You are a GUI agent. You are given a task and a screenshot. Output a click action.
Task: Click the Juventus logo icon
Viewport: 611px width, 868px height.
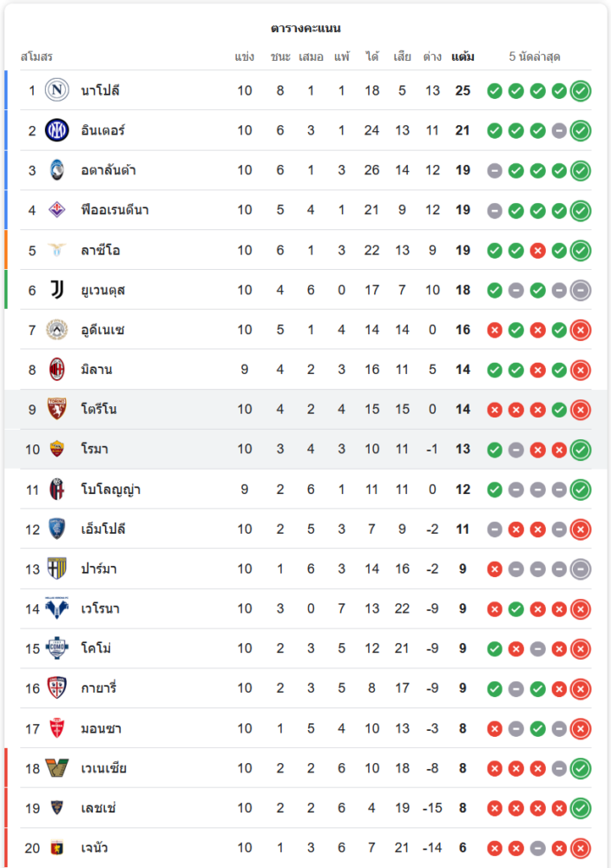click(x=57, y=290)
